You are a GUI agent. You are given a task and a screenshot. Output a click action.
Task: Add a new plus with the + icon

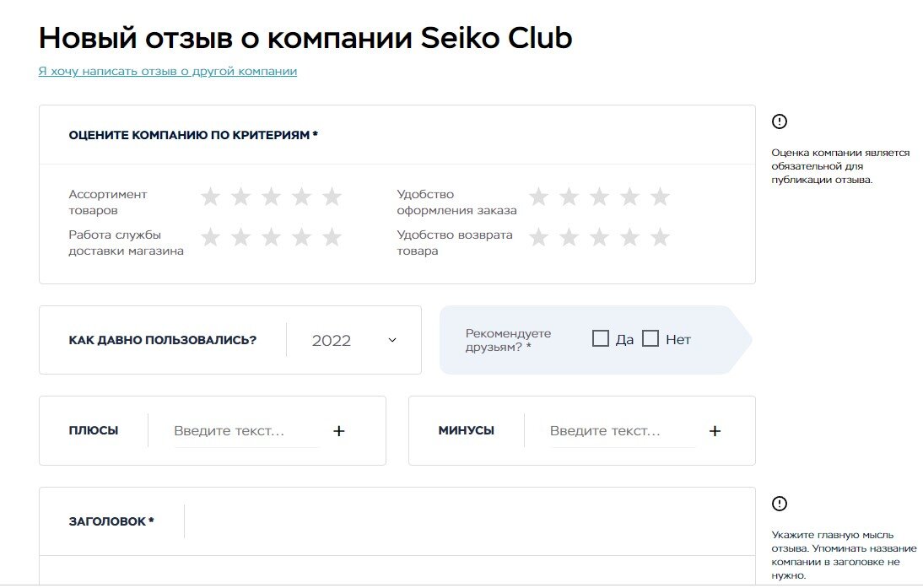tap(340, 430)
